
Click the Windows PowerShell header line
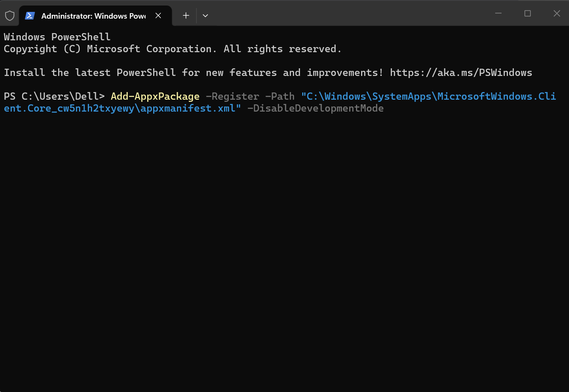click(57, 37)
